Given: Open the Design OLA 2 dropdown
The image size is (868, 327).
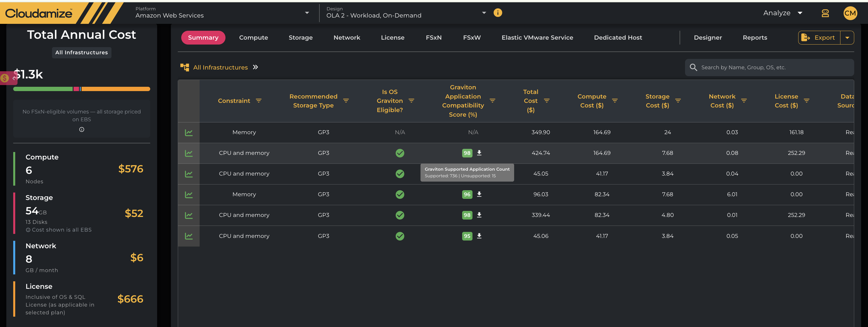Looking at the screenshot, I should tap(406, 13).
